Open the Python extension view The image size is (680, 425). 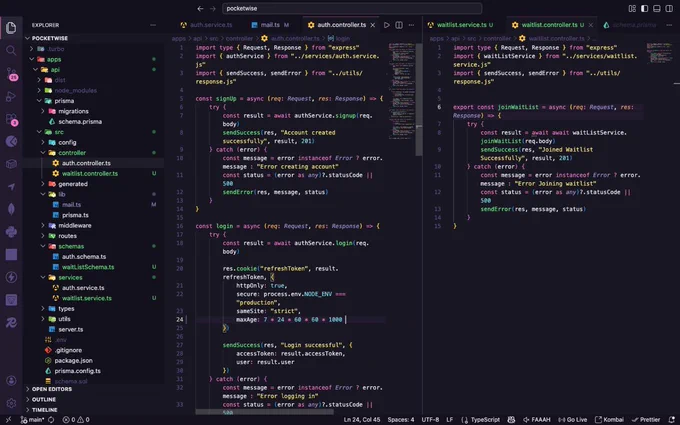pyautogui.click(x=11, y=232)
